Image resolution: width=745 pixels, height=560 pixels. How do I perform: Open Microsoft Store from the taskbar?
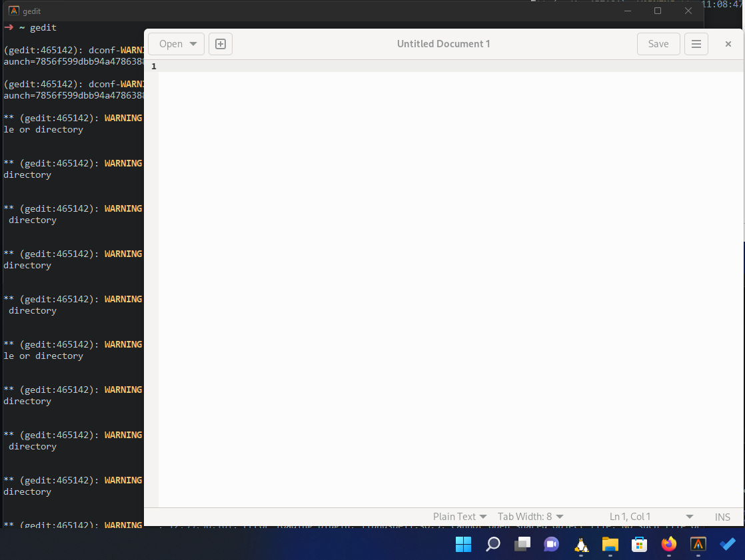[640, 544]
